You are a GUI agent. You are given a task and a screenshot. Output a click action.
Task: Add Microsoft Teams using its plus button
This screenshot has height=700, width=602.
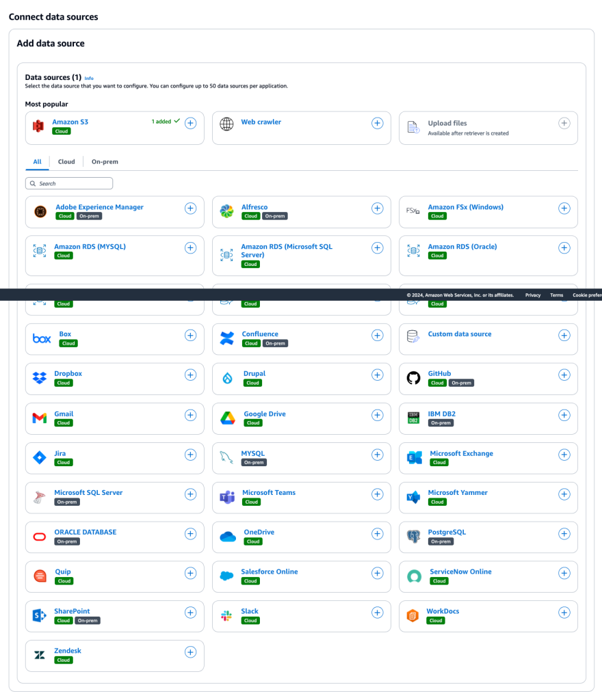pyautogui.click(x=378, y=494)
